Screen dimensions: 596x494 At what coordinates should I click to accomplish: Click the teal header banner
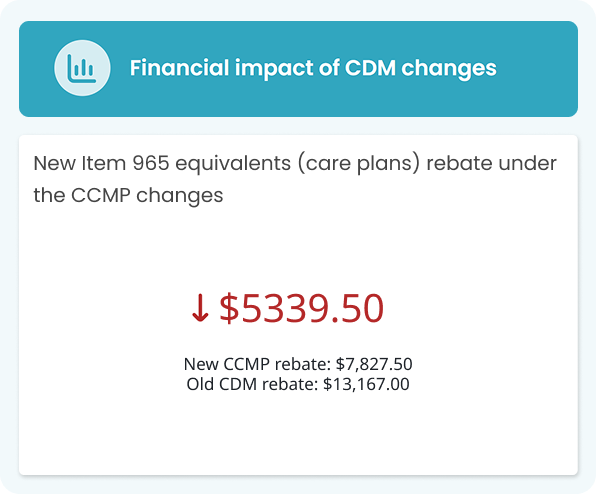tap(298, 69)
